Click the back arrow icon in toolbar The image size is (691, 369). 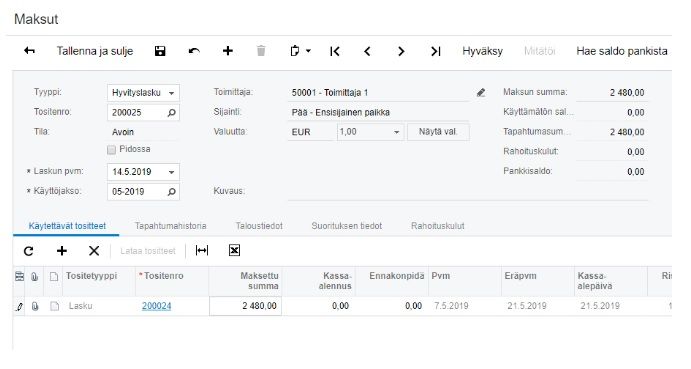click(30, 51)
